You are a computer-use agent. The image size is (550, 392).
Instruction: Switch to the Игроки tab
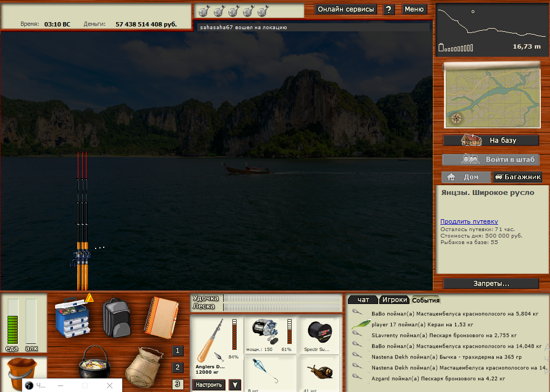394,300
